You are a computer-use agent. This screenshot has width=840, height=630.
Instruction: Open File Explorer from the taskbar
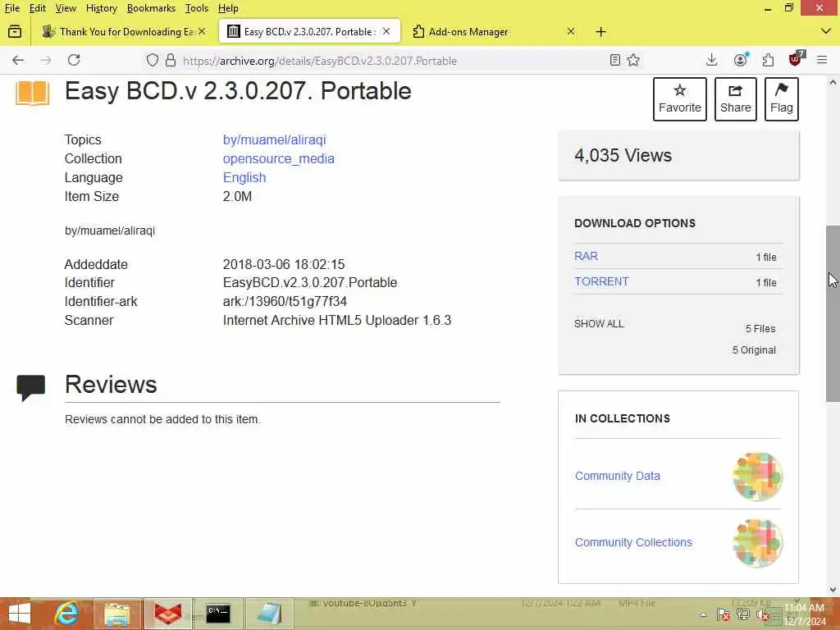point(117,614)
